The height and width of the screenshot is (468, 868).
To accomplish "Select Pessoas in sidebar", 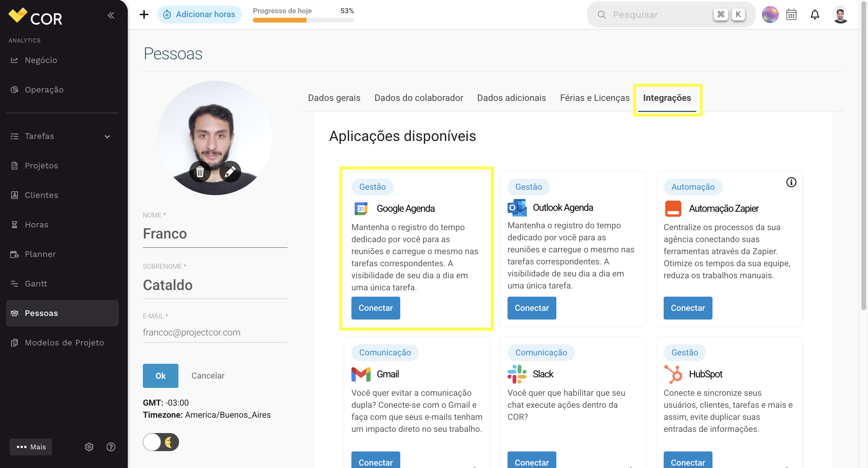I will click(x=62, y=313).
